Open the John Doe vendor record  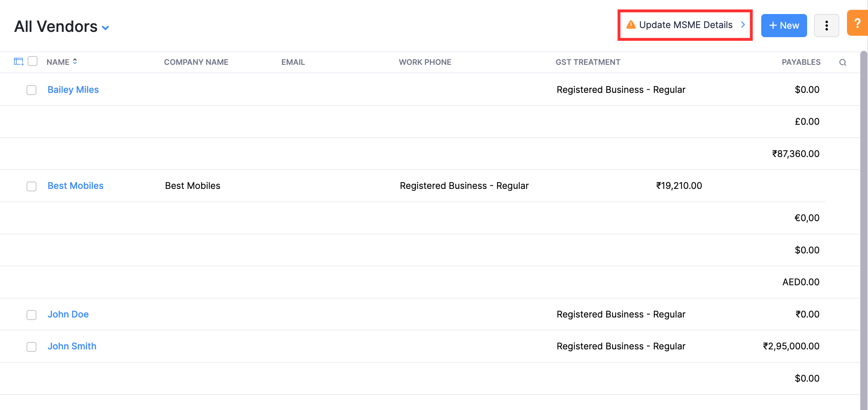(x=68, y=314)
